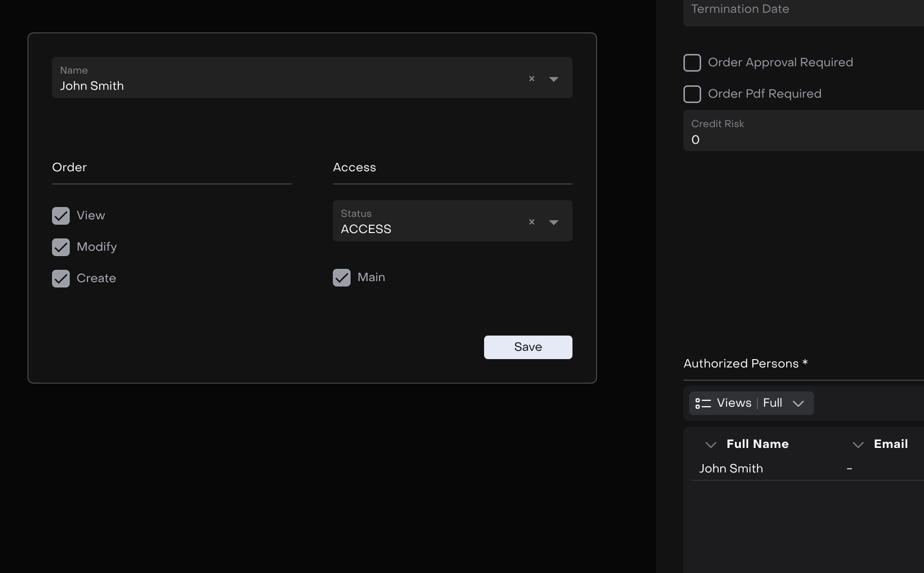
Task: Click the chevron beside Email column
Action: (858, 444)
